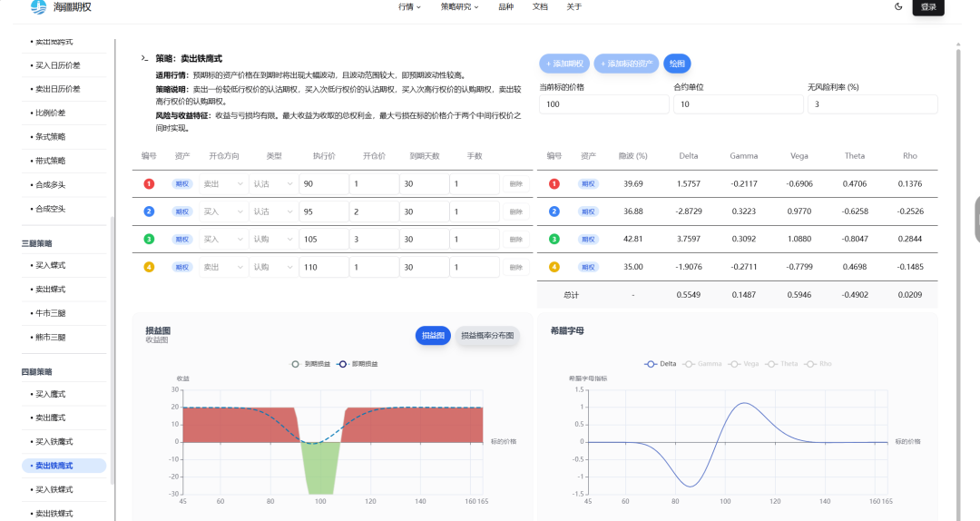Click the terminal prompt icon beside 策略 title
Screen dimensions: 980x521
click(x=144, y=58)
